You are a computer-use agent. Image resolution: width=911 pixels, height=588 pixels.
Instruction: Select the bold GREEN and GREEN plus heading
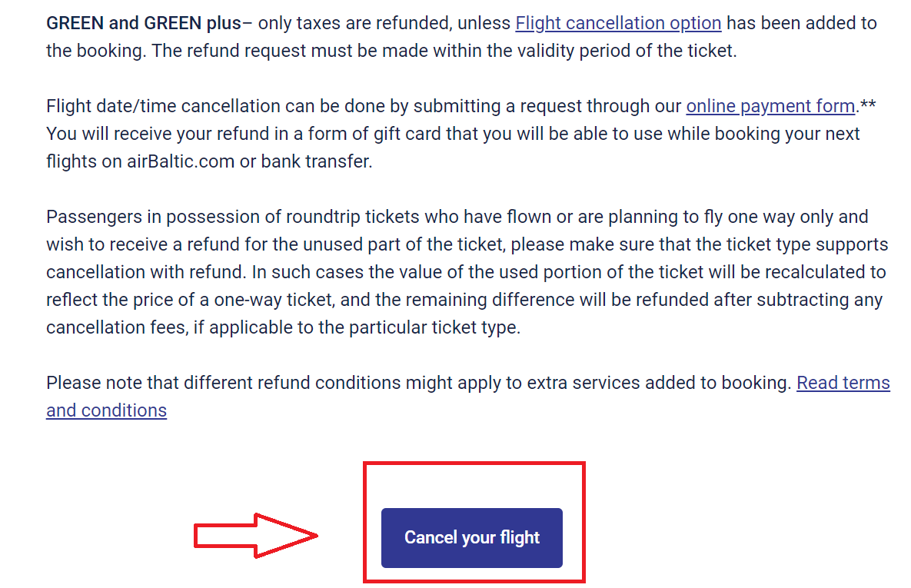pos(144,23)
